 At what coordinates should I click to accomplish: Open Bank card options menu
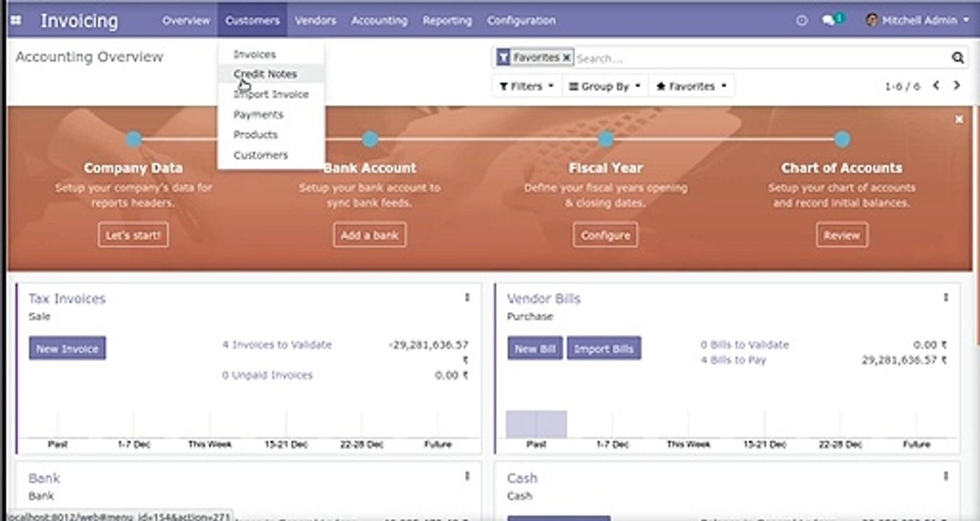tap(466, 476)
